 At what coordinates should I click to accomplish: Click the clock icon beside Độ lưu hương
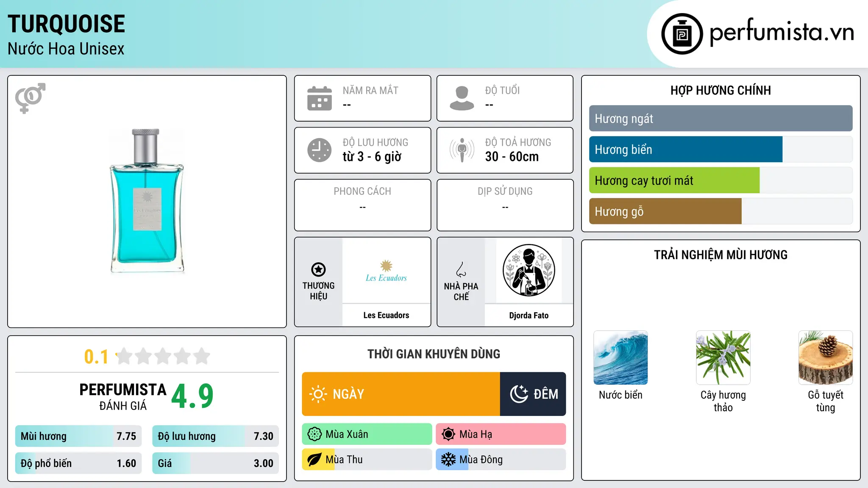tap(320, 150)
